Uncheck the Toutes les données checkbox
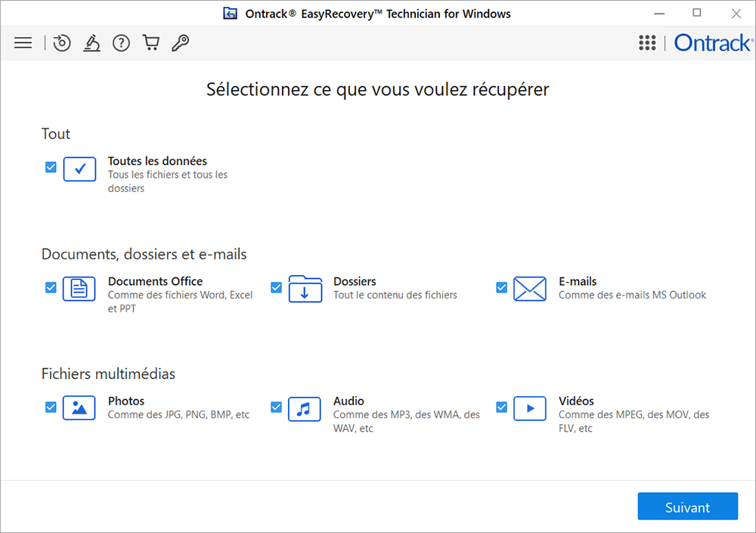This screenshot has width=756, height=533. click(x=51, y=167)
